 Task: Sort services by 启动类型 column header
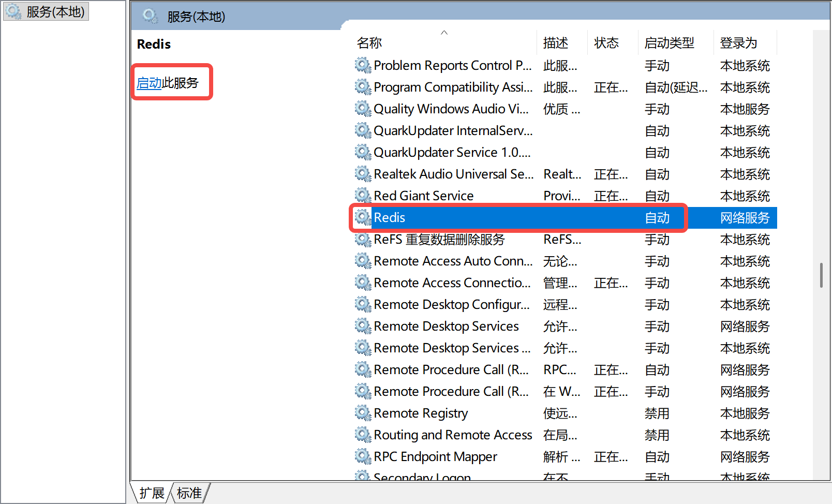tap(670, 43)
